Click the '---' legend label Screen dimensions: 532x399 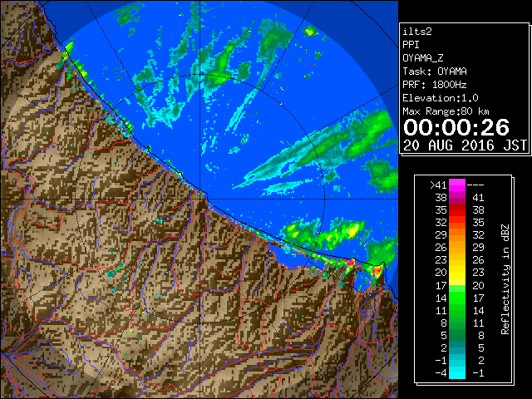[475, 185]
